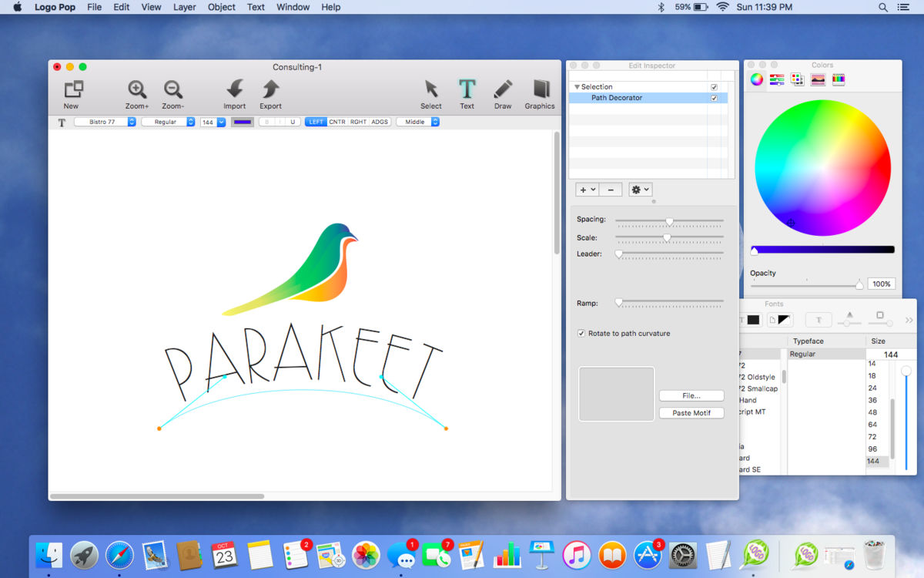The height and width of the screenshot is (578, 924).
Task: Open the Bistro 77 font dropdown
Action: point(105,122)
